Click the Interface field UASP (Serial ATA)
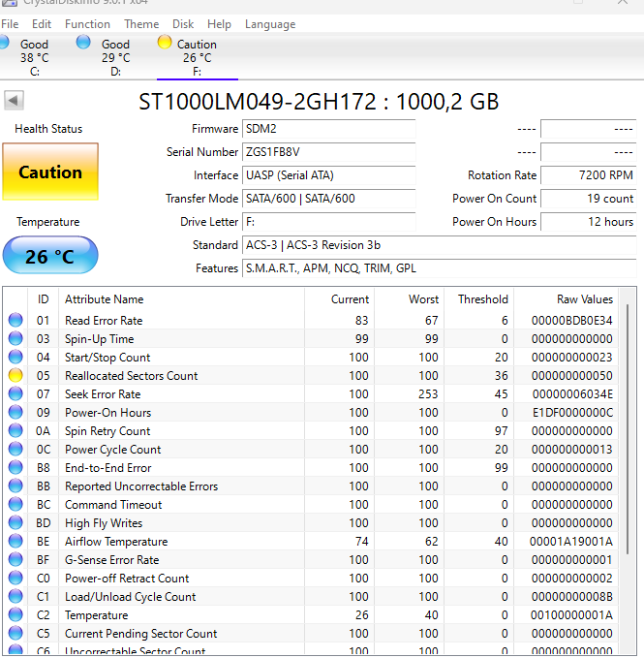 329,175
